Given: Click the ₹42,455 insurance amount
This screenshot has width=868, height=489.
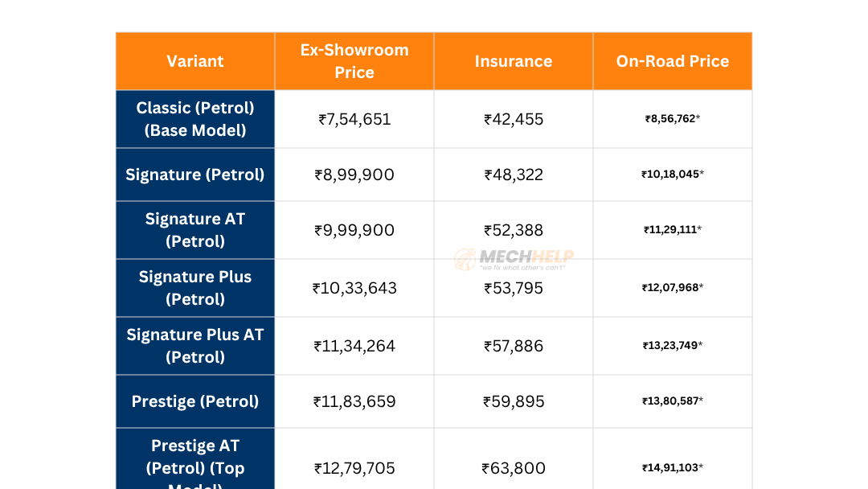Looking at the screenshot, I should [514, 120].
